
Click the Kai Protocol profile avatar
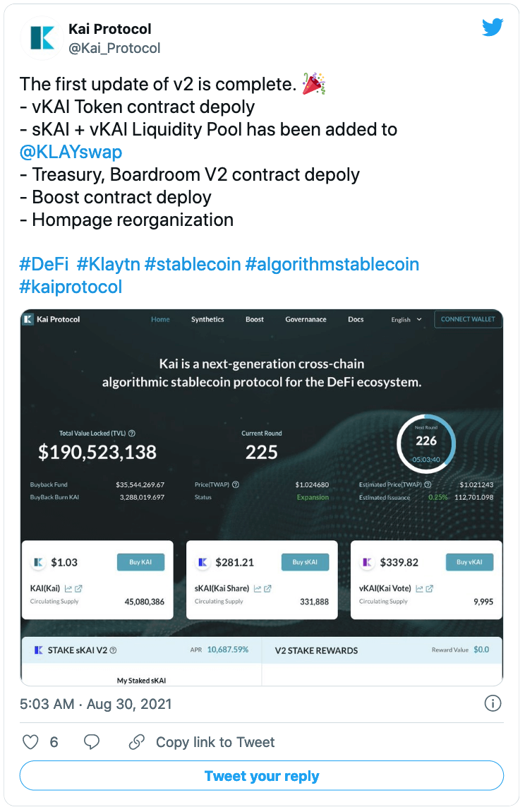(42, 38)
